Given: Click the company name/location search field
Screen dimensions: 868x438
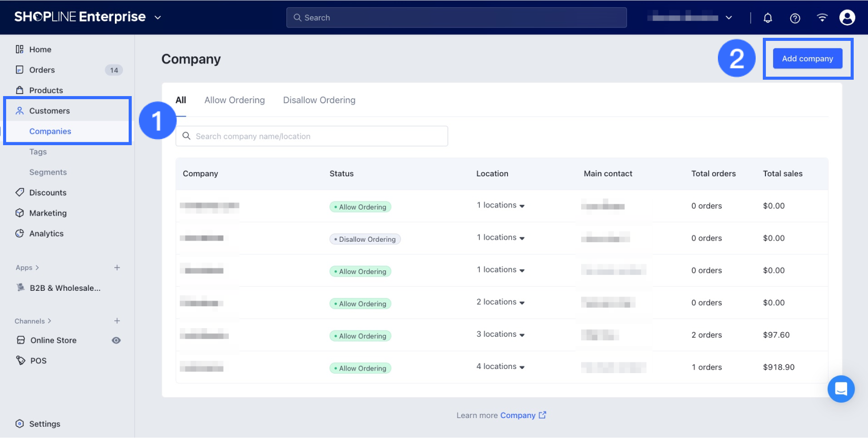Looking at the screenshot, I should [312, 136].
